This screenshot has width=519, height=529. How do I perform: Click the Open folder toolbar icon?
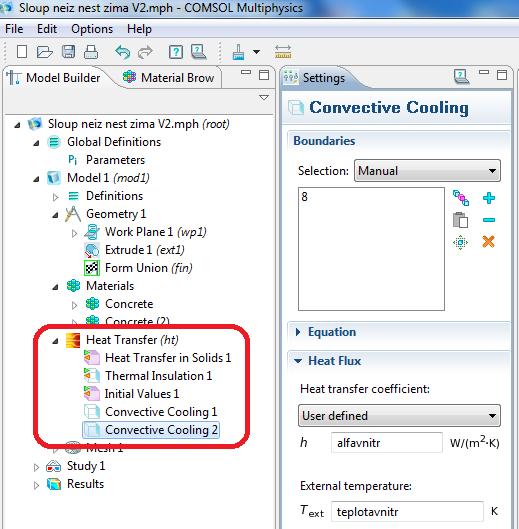(x=45, y=52)
